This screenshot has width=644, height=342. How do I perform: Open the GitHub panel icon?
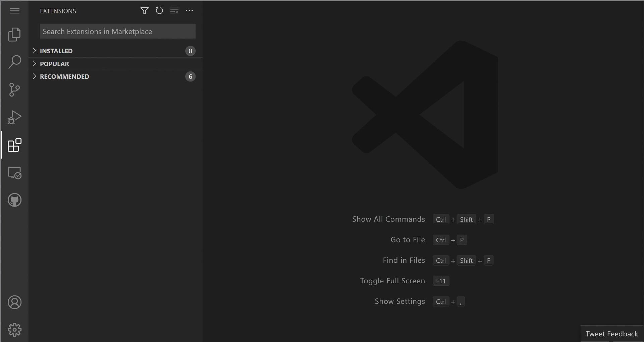click(14, 200)
